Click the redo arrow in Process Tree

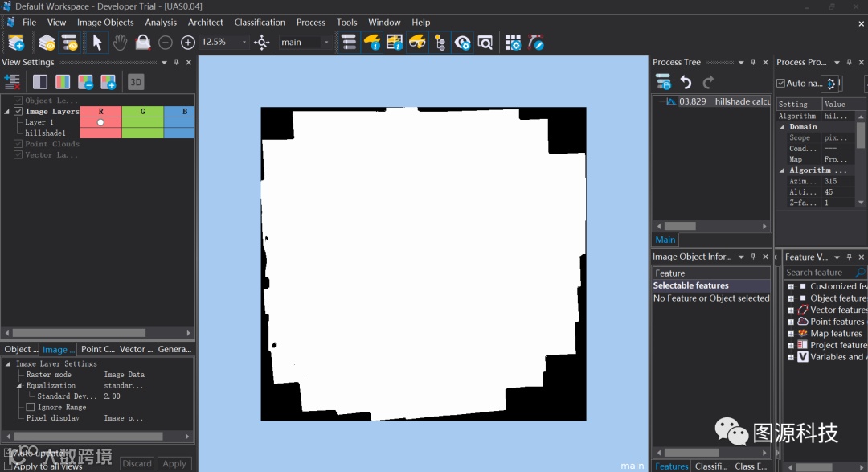click(x=708, y=82)
